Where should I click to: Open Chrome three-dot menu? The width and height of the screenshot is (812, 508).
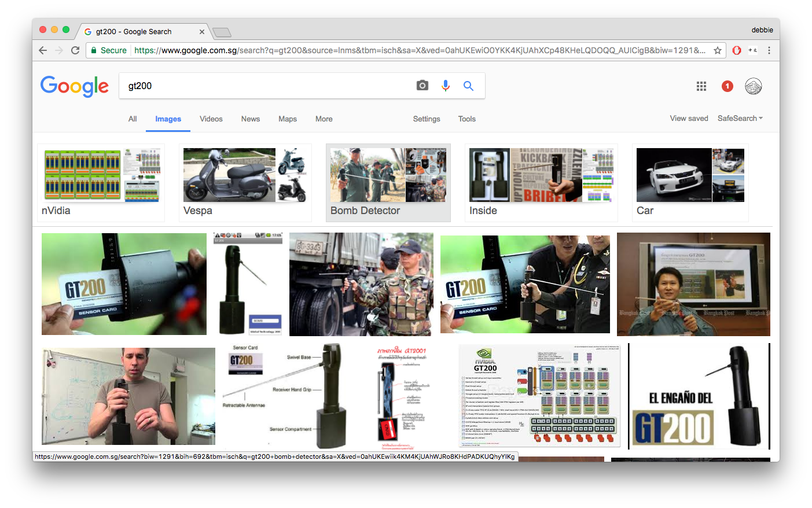tap(769, 50)
